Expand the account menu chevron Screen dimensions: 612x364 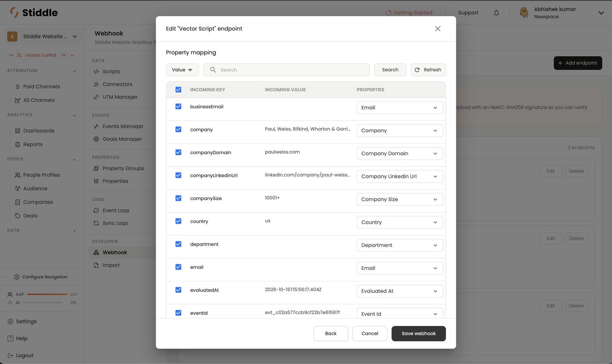pyautogui.click(x=601, y=13)
